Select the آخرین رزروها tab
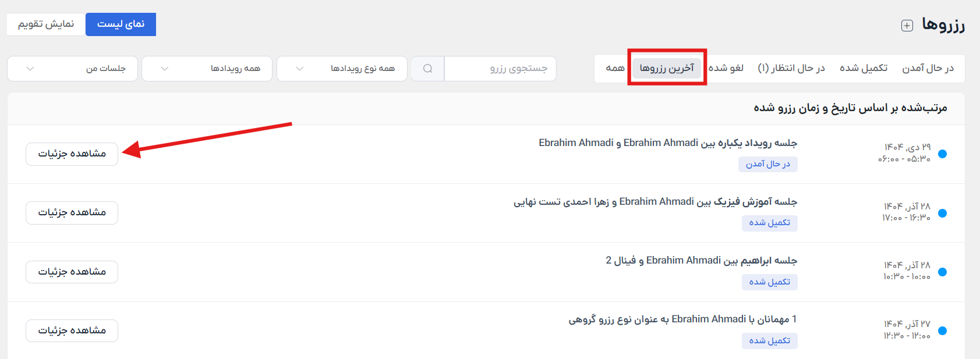The height and width of the screenshot is (359, 980). 667,68
